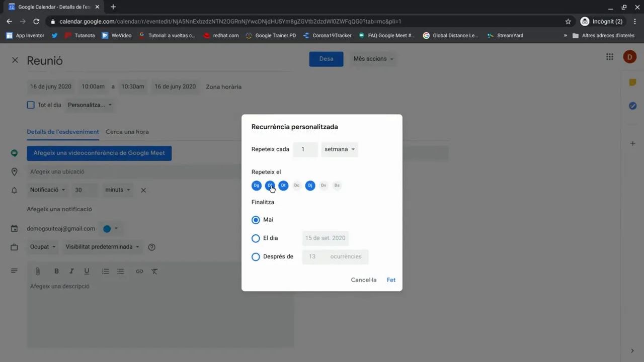Click 'Afegeix una videoconferència de Google Meet'
Image resolution: width=644 pixels, height=362 pixels.
tap(99, 153)
